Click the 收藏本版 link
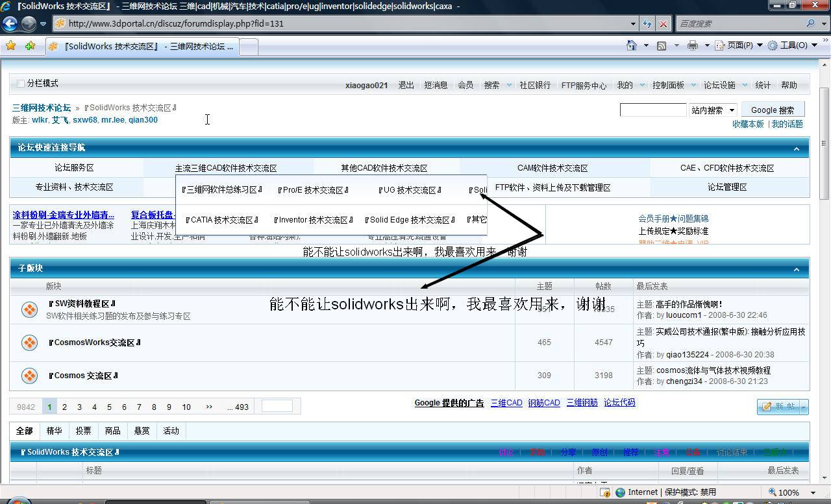This screenshot has height=504, width=831. click(748, 124)
